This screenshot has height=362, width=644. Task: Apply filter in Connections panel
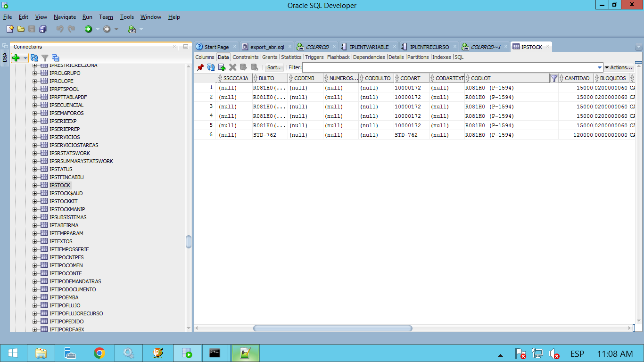pos(45,58)
